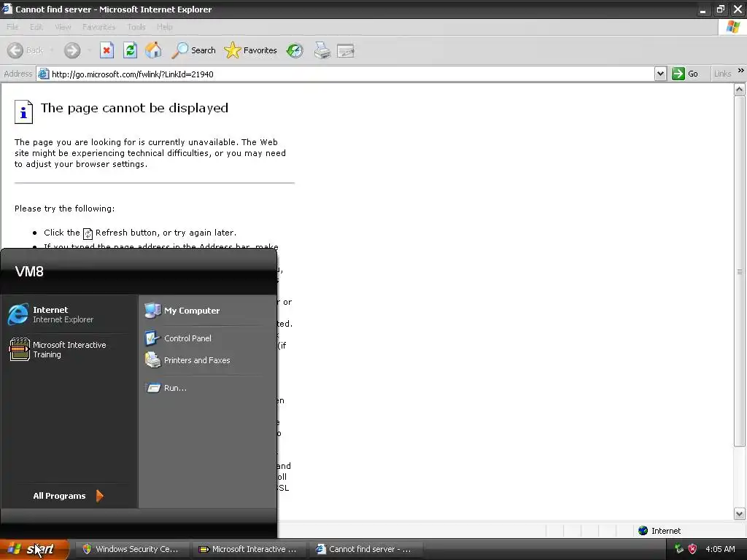Screen dimensions: 747x560
Task: Open the File menu
Action: 12,27
